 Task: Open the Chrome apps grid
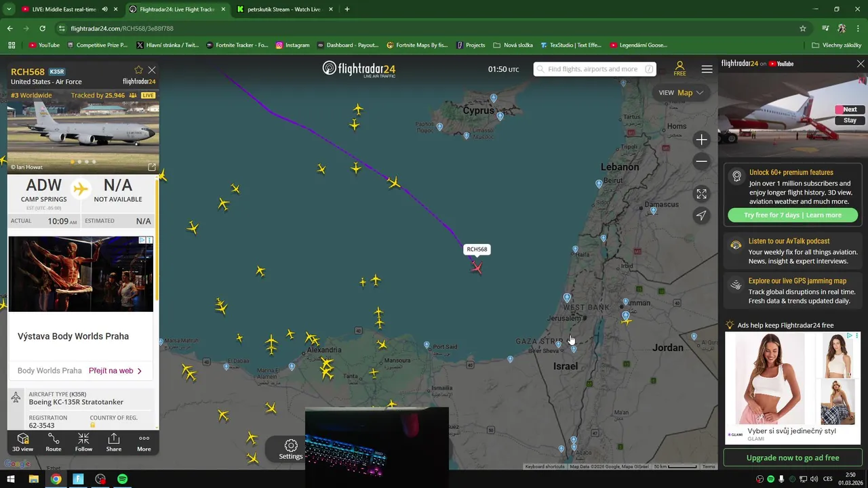12,45
